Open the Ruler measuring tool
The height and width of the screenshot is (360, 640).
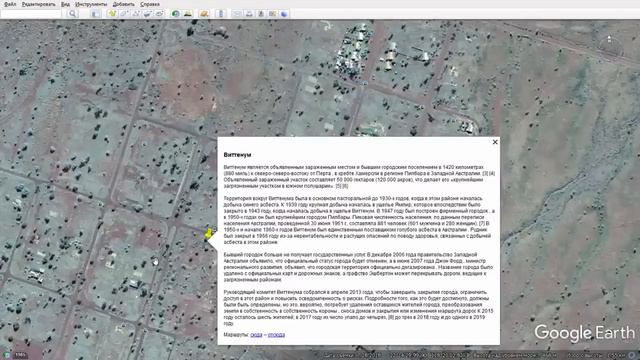point(220,13)
